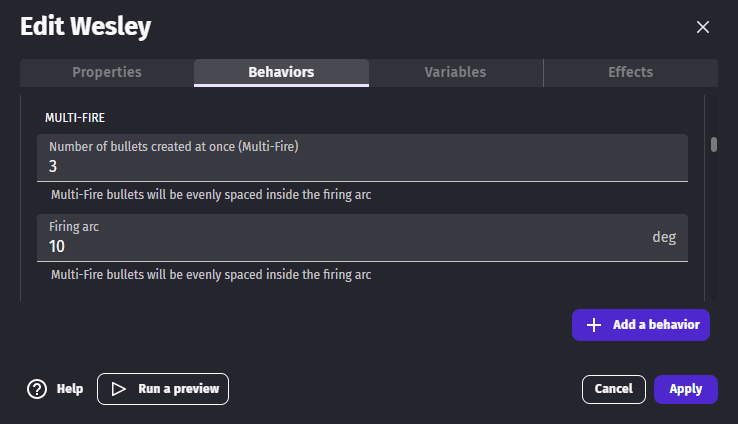Screen dimensions: 738x424
Task: Close the Edit Wesley dialog
Action: click(703, 27)
